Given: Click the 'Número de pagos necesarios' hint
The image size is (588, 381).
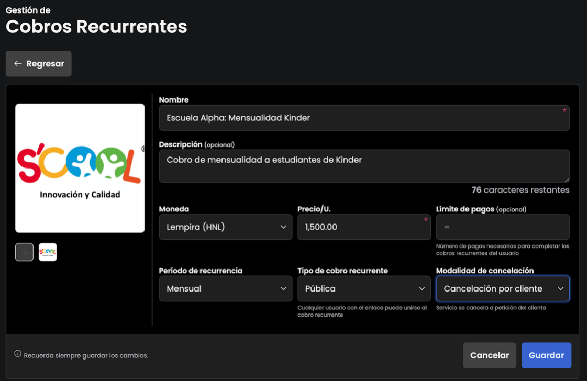Looking at the screenshot, I should coord(503,250).
